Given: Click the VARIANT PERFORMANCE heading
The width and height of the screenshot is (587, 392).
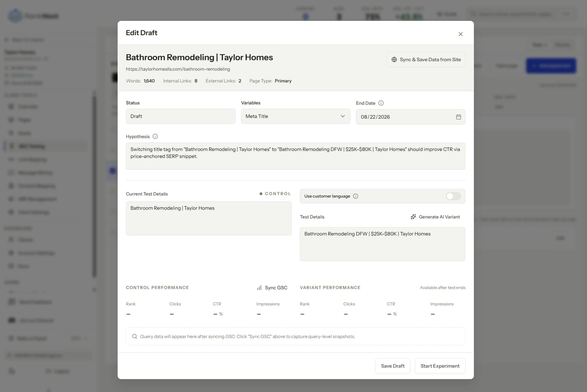Looking at the screenshot, I should tap(330, 288).
